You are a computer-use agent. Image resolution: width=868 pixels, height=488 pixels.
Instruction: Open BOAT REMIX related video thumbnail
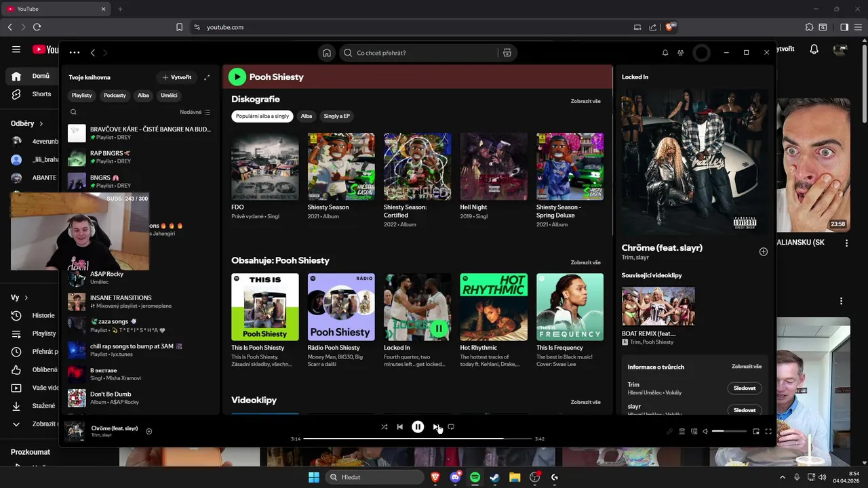[x=658, y=306]
